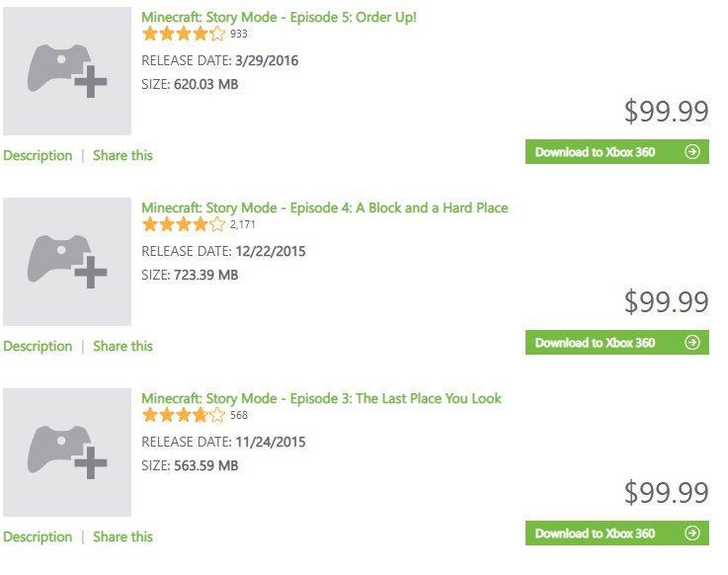Click the Episode 5 controller placeholder thumbnail
Image resolution: width=728 pixels, height=575 pixels.
[67, 71]
